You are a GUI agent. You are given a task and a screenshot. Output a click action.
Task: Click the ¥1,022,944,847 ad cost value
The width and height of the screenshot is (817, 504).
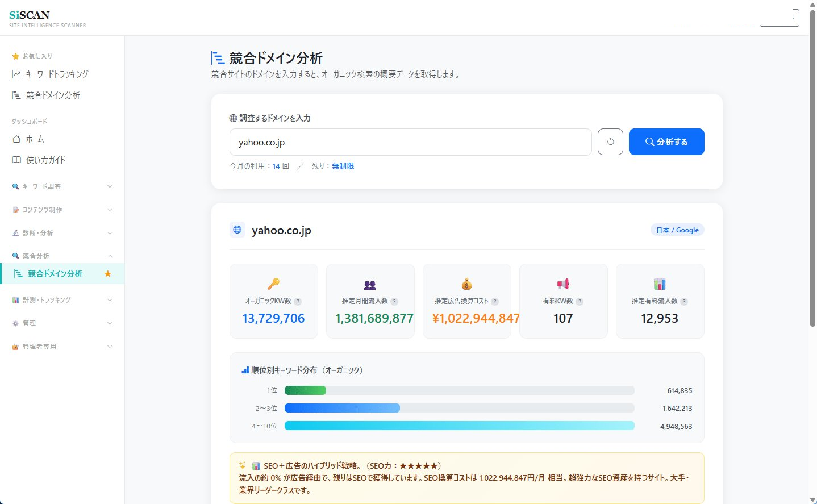click(x=476, y=319)
